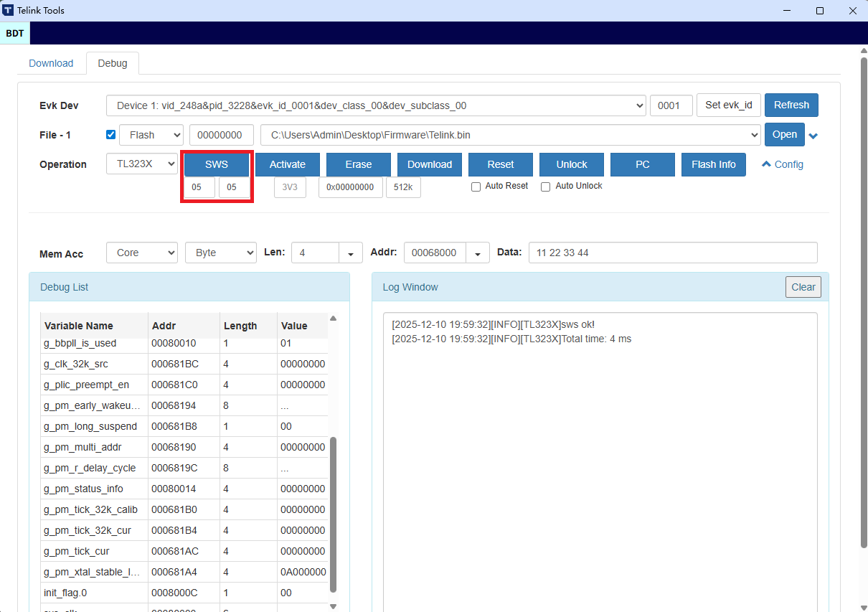Clear the Log Window
Image resolution: width=868 pixels, height=612 pixels.
tap(803, 286)
